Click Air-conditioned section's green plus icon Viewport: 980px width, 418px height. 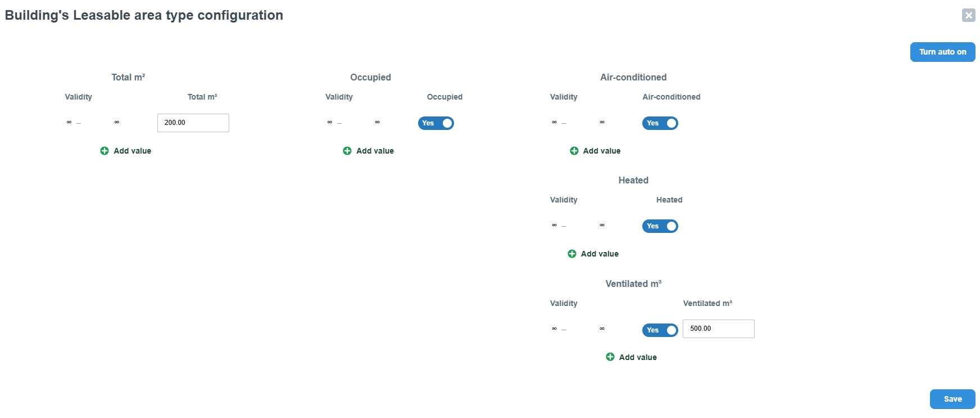[574, 151]
